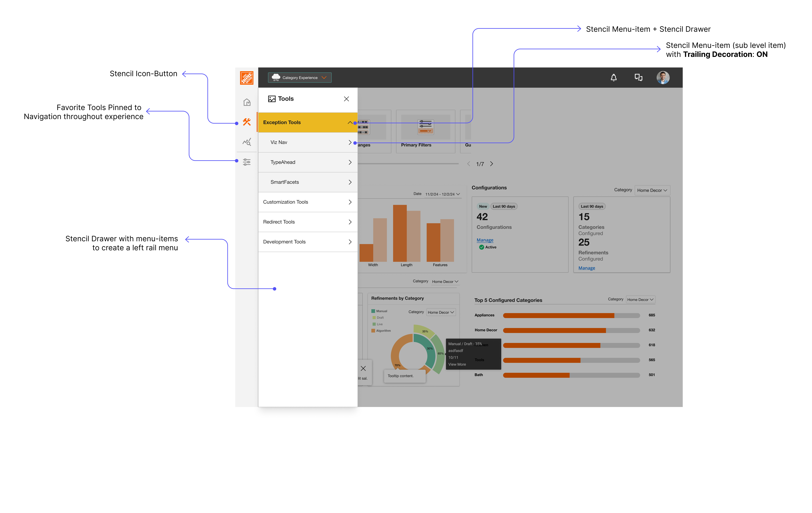This screenshot has width=812, height=513.
Task: Collapse the Exception Tools menu item
Action: click(x=307, y=122)
